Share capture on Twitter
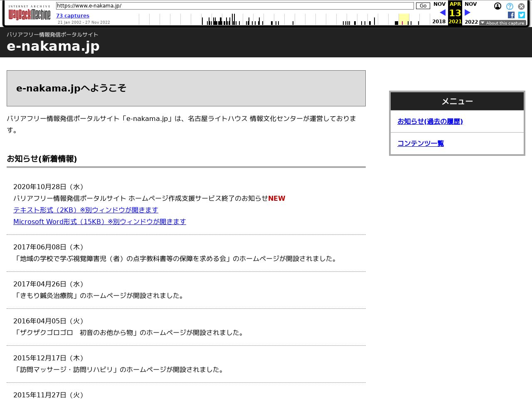The image size is (532, 399). (x=521, y=15)
